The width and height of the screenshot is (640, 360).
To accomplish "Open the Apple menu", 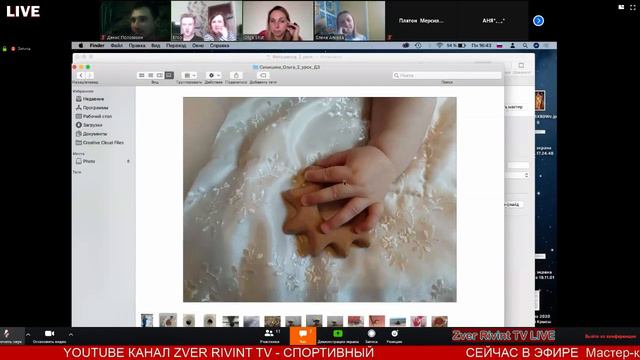I will tap(81, 46).
